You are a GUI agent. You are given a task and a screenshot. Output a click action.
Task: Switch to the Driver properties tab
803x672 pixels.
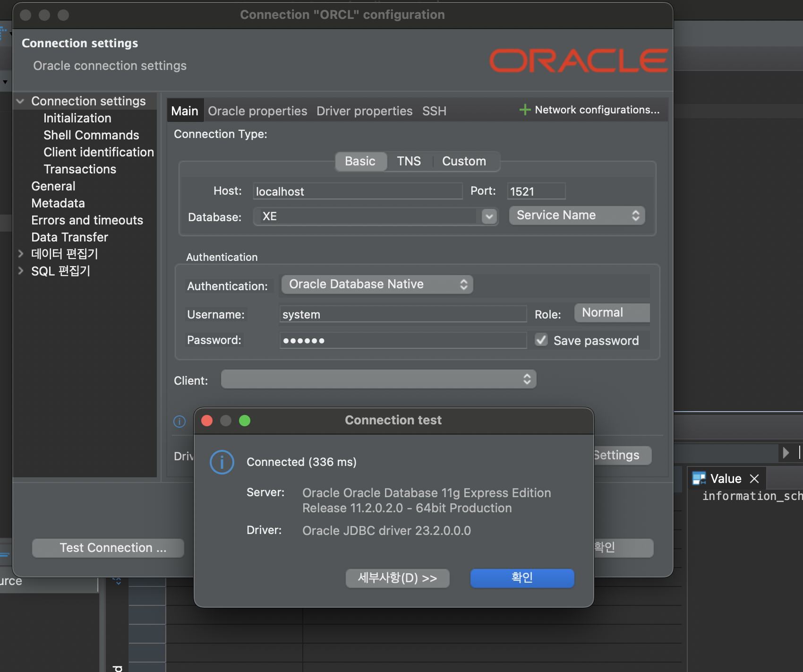(364, 111)
